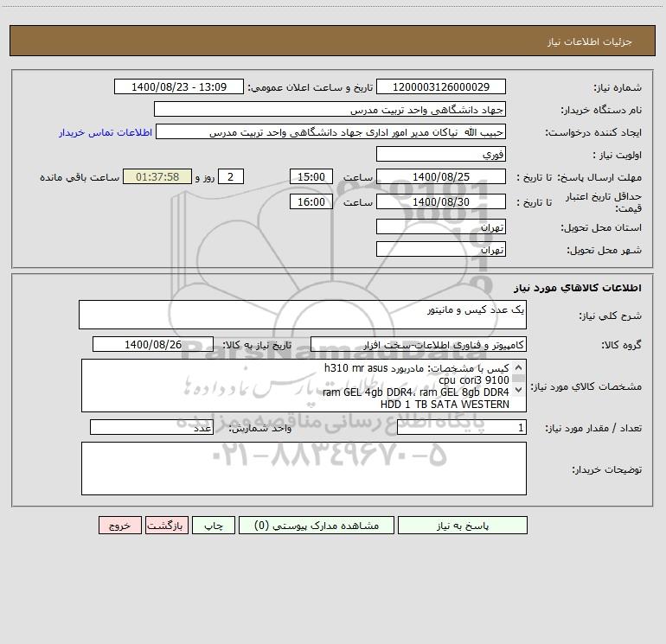Click the label تاریخ نیاز به کالا
This screenshot has height=644, width=666.
pos(257,345)
